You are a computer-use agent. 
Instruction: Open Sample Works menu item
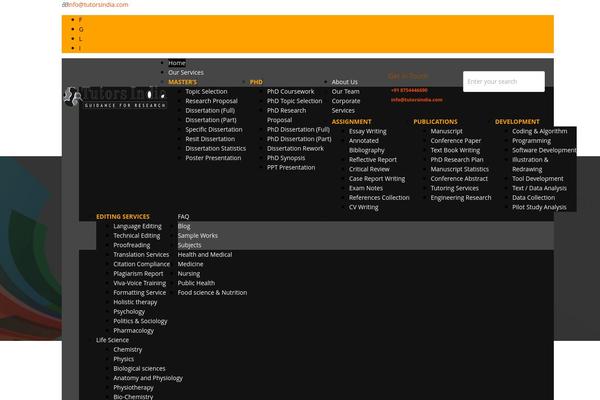[198, 236]
